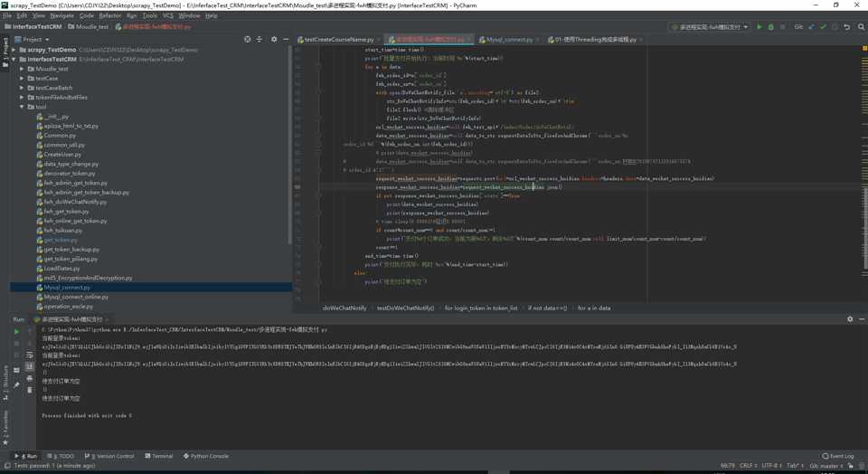Open the Python Console tool window
The width and height of the screenshot is (868, 474).
tap(205, 456)
